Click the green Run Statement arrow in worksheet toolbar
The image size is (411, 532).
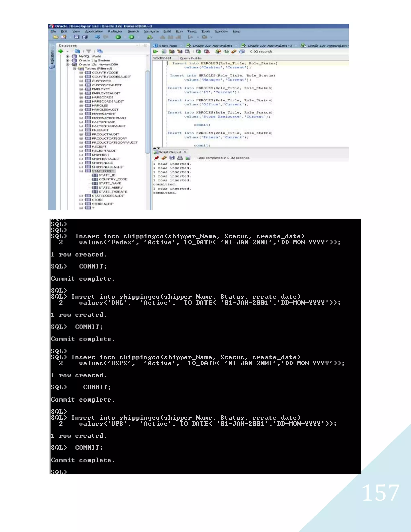pos(156,51)
